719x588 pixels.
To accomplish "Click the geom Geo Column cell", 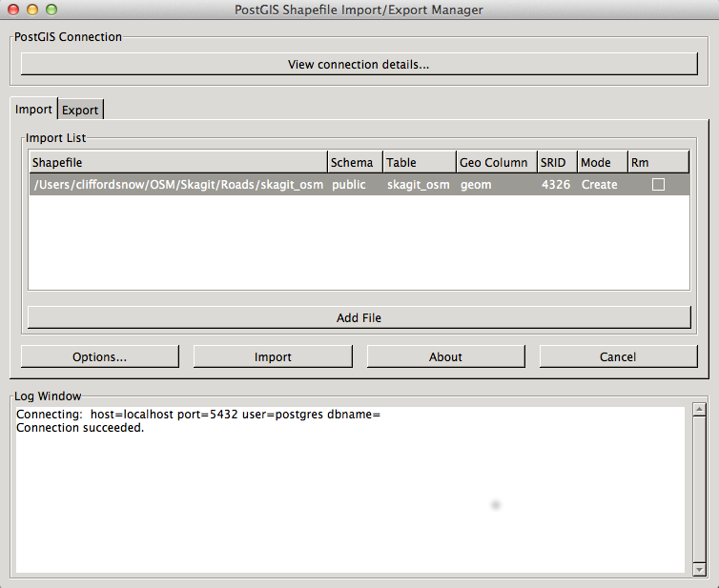I will click(476, 185).
